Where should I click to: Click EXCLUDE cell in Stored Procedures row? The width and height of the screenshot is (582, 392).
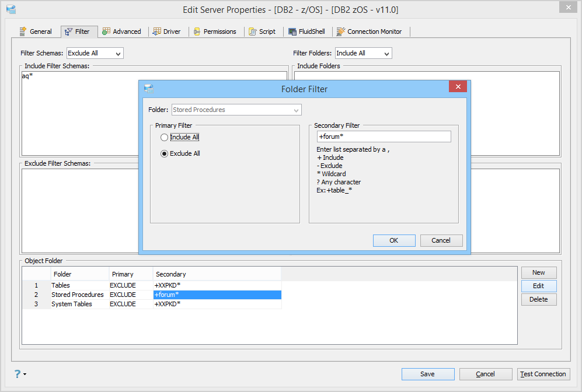click(131, 295)
